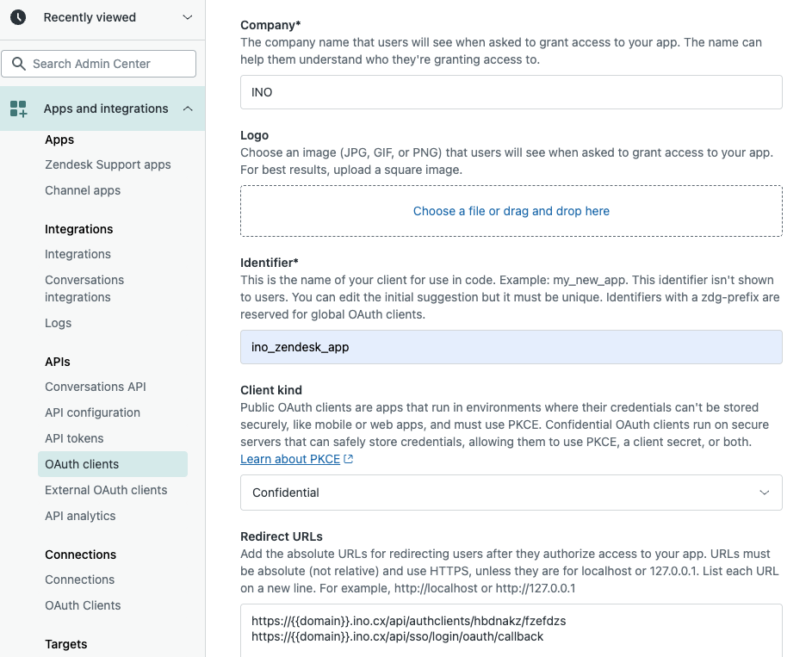This screenshot has height=657, width=812.
Task: Open the Client kind Confidential dropdown
Action: (x=511, y=493)
